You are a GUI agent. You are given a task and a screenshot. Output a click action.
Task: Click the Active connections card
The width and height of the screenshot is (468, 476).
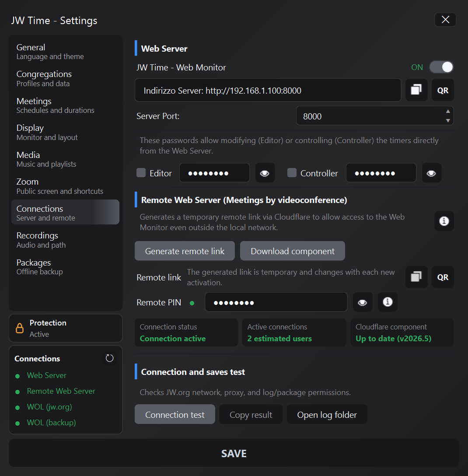click(294, 332)
